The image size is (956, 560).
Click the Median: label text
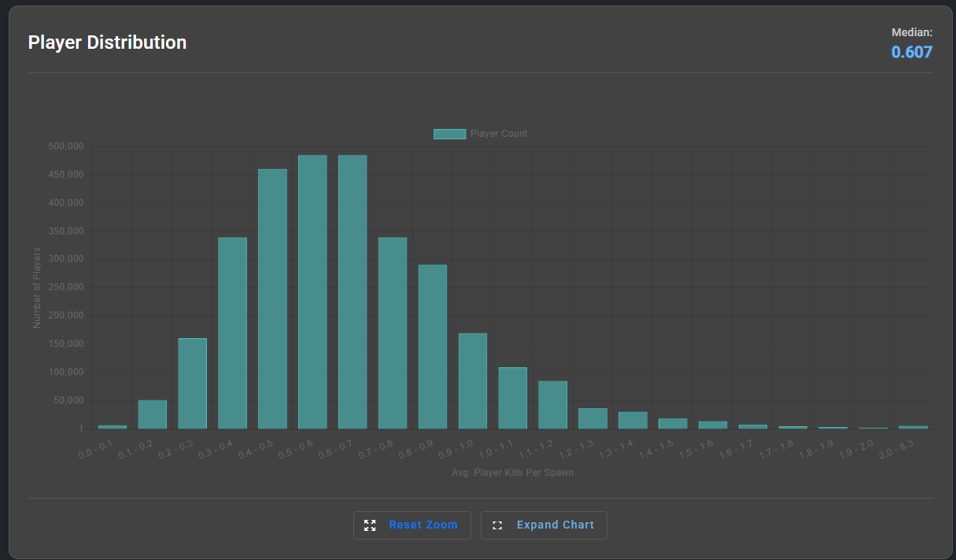point(912,32)
